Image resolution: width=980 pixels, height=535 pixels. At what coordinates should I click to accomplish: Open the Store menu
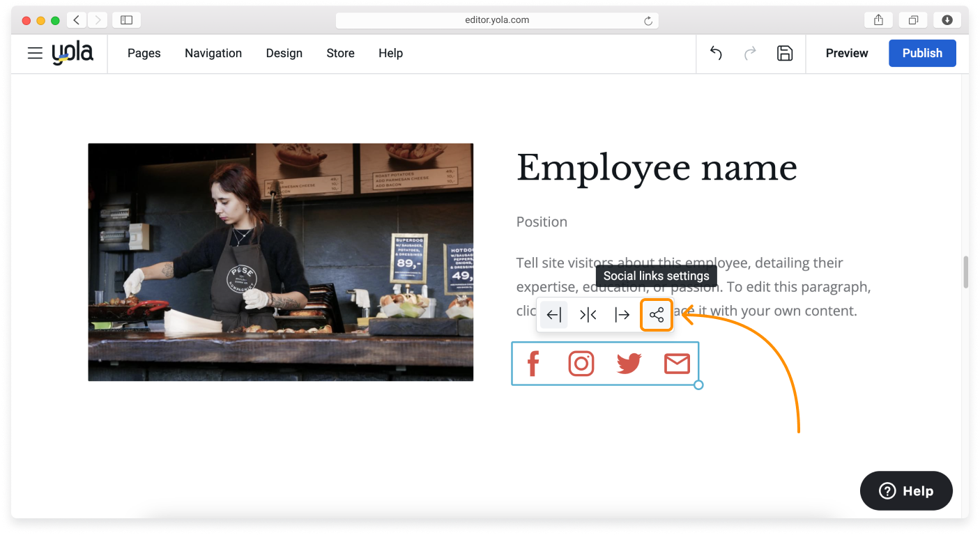click(x=340, y=53)
